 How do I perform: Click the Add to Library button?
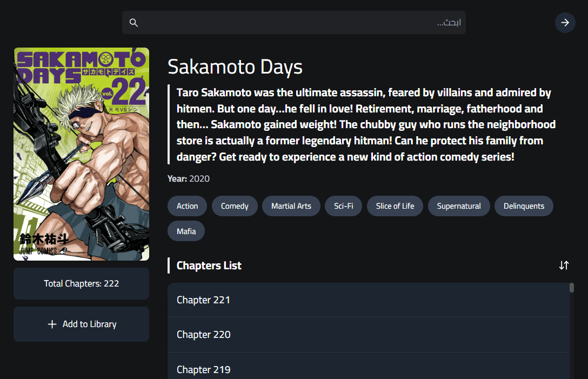click(x=81, y=324)
